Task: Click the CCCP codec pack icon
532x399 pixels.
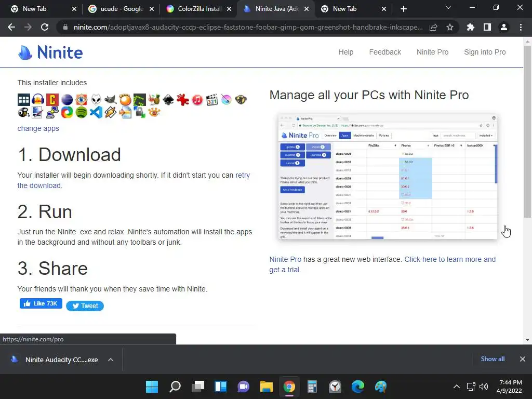Action: (x=52, y=100)
